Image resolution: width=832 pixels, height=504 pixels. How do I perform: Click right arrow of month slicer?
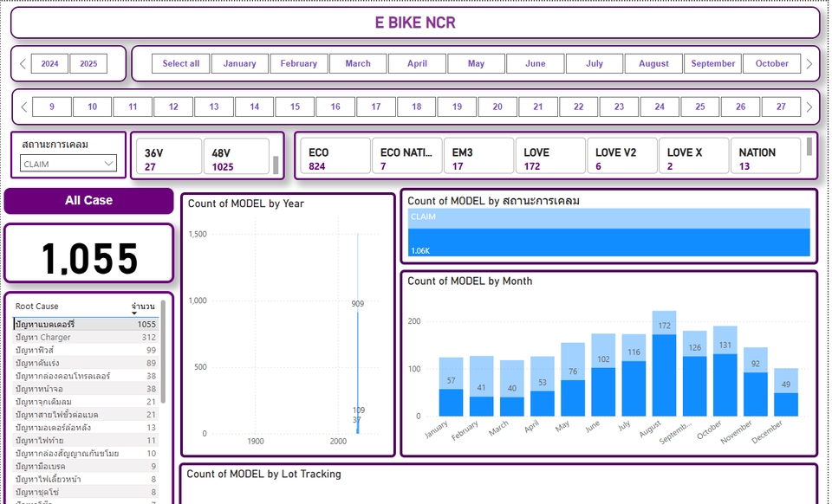pyautogui.click(x=809, y=64)
